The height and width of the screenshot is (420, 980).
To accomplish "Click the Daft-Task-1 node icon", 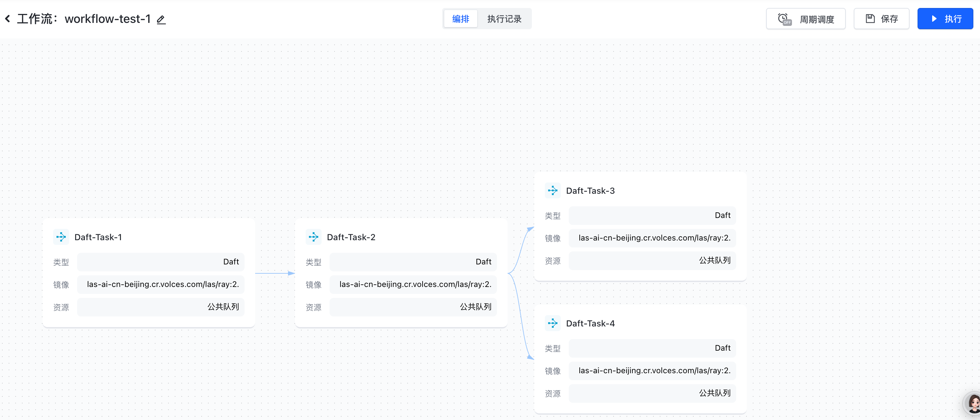I will (x=61, y=237).
